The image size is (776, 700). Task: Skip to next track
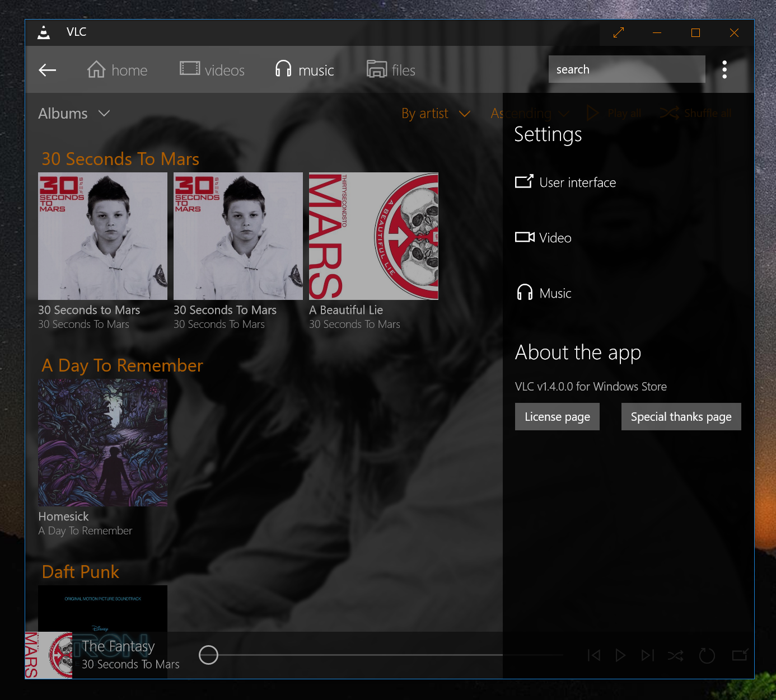click(648, 655)
